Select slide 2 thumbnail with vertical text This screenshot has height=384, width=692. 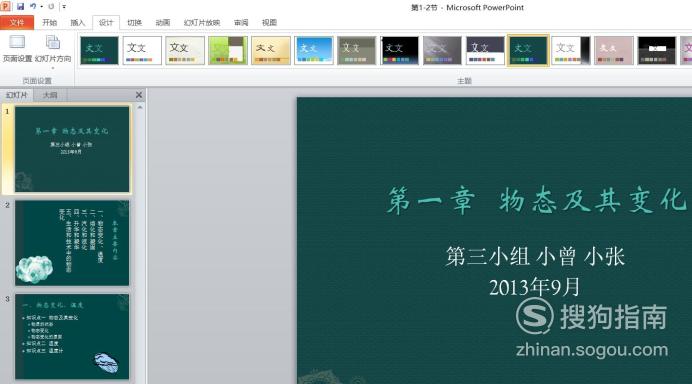(72, 243)
